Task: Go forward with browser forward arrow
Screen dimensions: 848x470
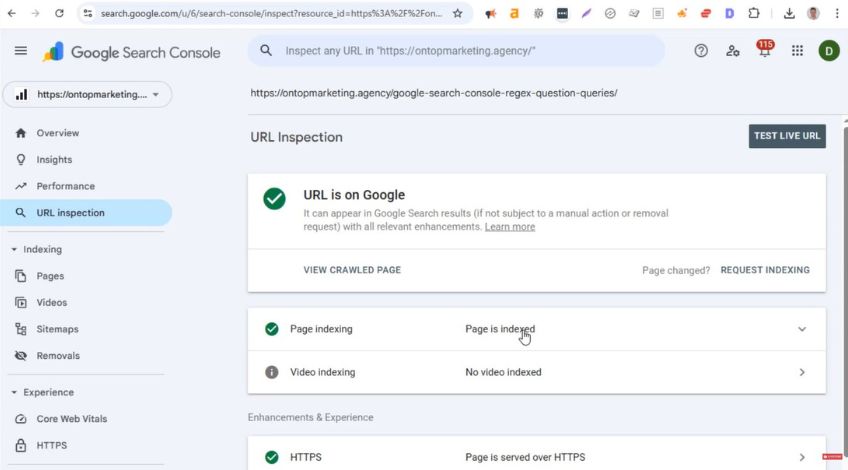Action: [35, 13]
